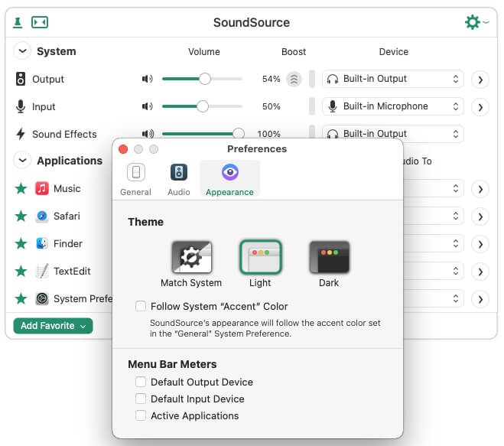
Task: Click the Sound Effects lightning icon
Action: point(21,134)
